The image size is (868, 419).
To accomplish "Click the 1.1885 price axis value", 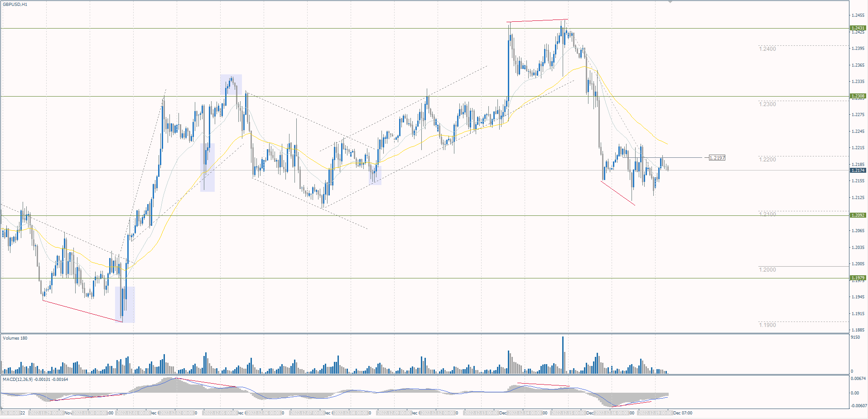I will (x=858, y=330).
